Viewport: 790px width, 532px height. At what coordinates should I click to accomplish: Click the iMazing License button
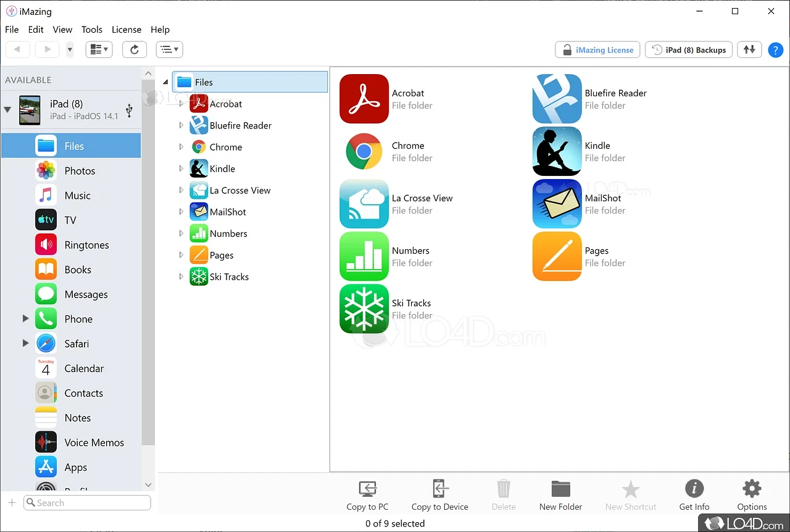(x=597, y=50)
